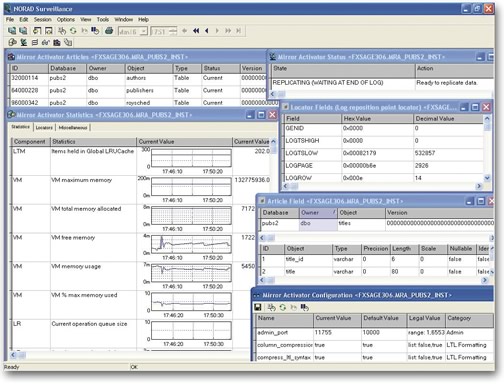Click the Component column header in Statistics window

[30, 141]
